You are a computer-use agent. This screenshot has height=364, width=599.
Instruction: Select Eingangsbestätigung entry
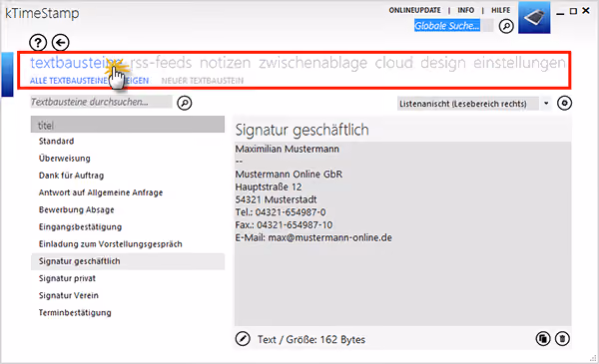(x=128, y=227)
